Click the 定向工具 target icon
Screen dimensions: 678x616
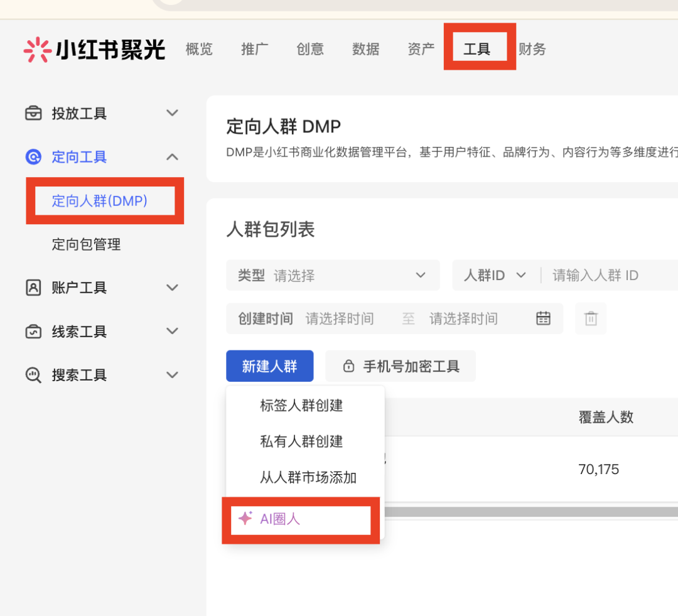pyautogui.click(x=33, y=157)
